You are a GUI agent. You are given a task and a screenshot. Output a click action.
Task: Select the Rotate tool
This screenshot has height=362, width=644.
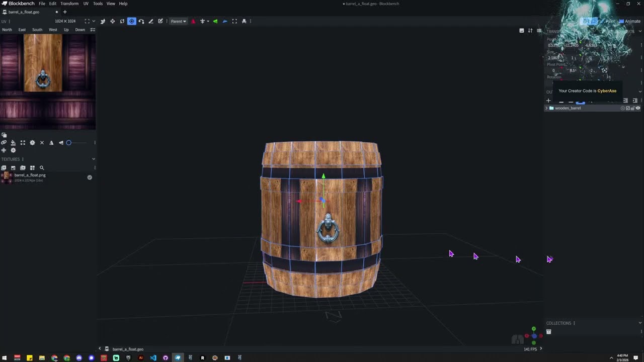coord(122,21)
